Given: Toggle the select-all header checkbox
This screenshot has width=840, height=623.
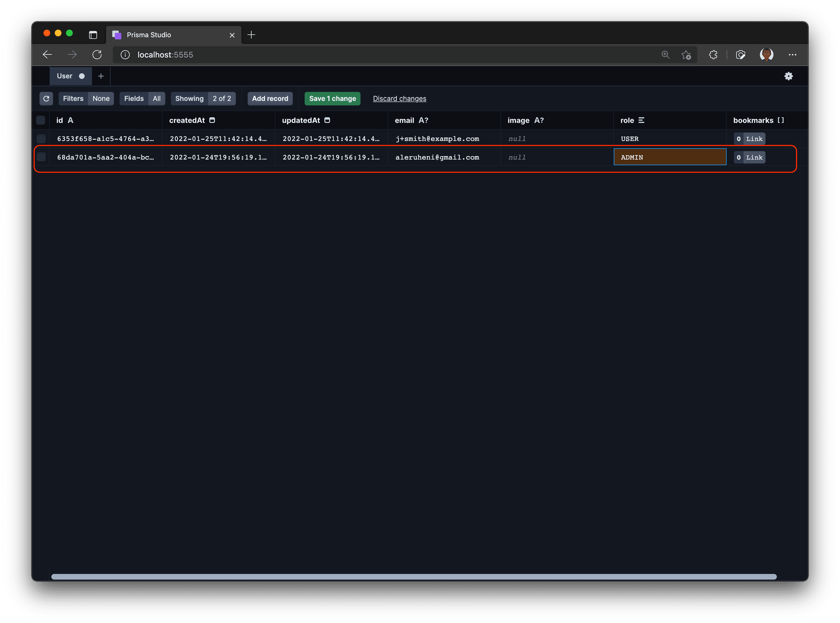Looking at the screenshot, I should click(41, 120).
